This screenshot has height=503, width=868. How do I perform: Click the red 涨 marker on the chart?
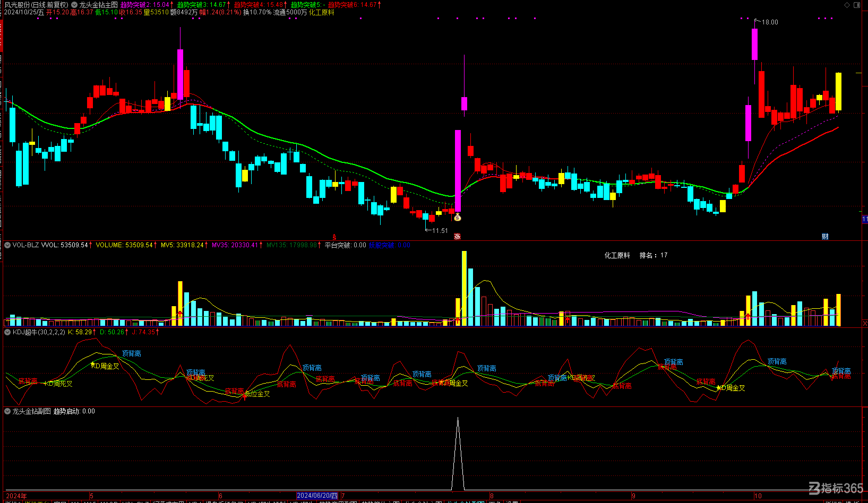[457, 237]
